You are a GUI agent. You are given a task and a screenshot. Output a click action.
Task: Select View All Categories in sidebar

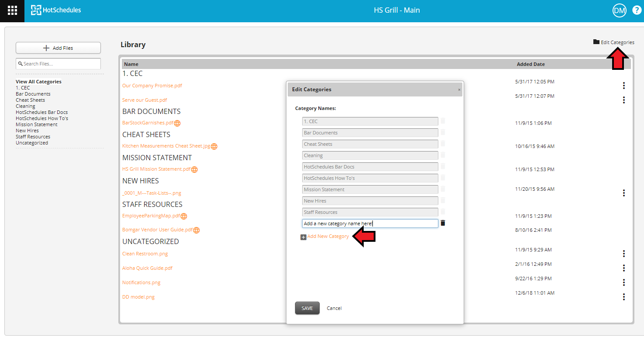[x=38, y=82]
